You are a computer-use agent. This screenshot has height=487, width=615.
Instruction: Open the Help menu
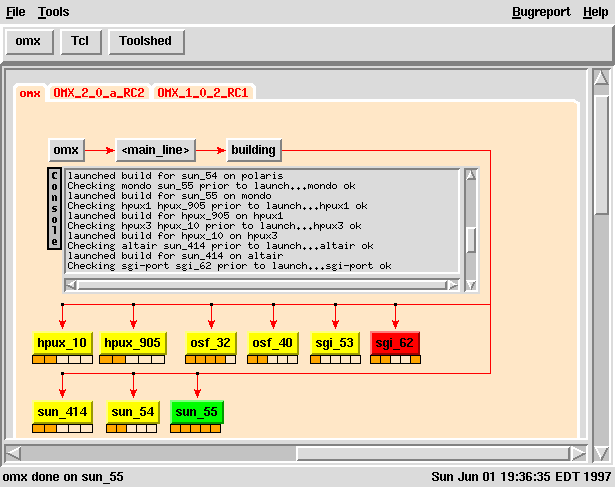tap(594, 12)
